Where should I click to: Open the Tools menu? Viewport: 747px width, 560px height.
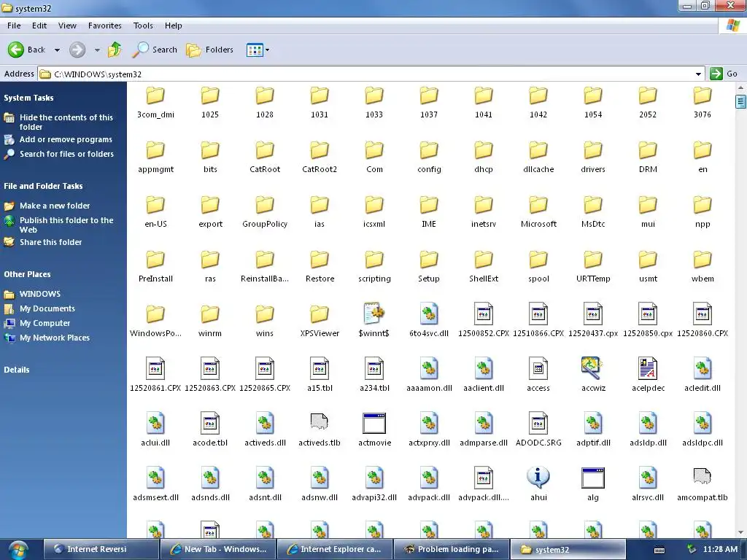(143, 26)
